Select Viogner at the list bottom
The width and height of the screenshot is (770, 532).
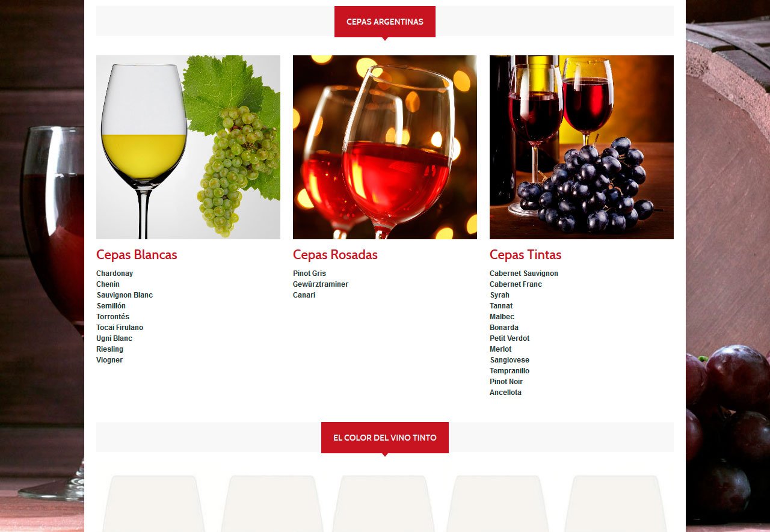pyautogui.click(x=109, y=360)
